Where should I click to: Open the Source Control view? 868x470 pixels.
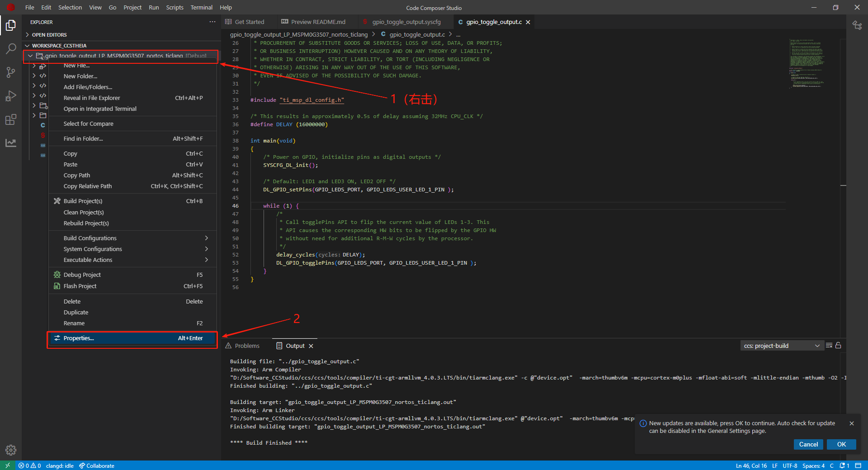click(11, 72)
